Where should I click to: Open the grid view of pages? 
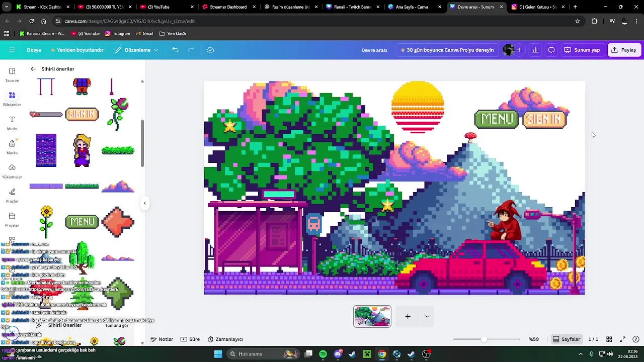609,339
